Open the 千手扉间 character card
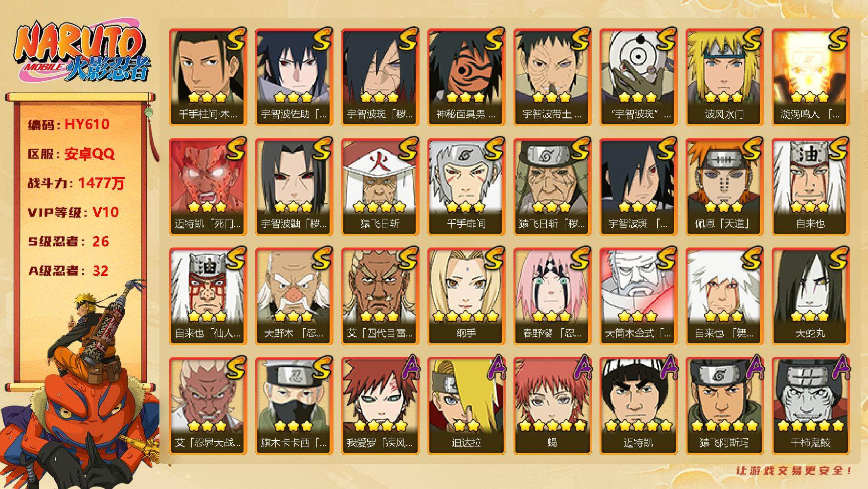The height and width of the screenshot is (489, 868). point(466,186)
